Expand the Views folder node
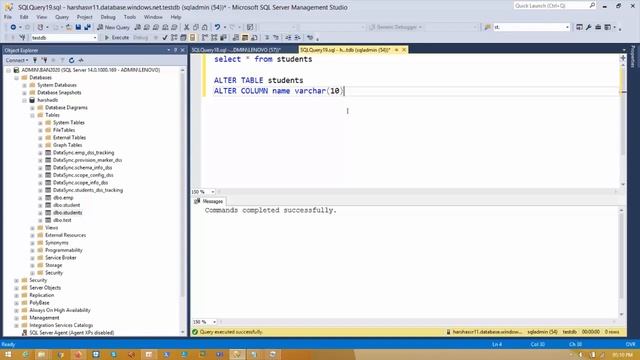This screenshot has height=360, width=640. tap(32, 228)
